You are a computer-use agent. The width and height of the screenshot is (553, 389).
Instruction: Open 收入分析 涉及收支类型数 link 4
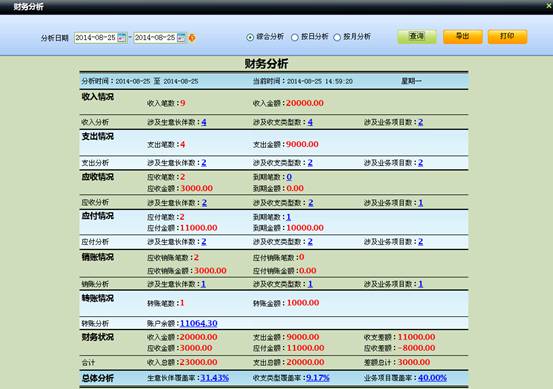[310, 122]
